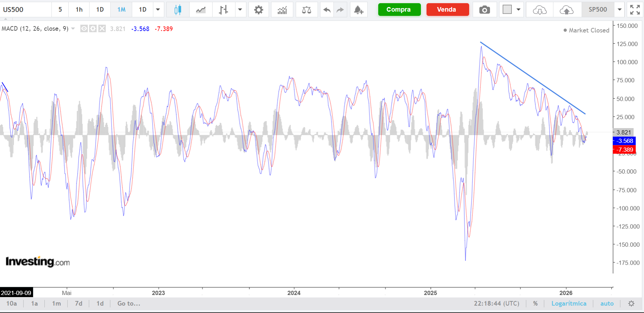The width and height of the screenshot is (644, 313).
Task: Toggle MACD indicator visibility eye
Action: pos(84,29)
